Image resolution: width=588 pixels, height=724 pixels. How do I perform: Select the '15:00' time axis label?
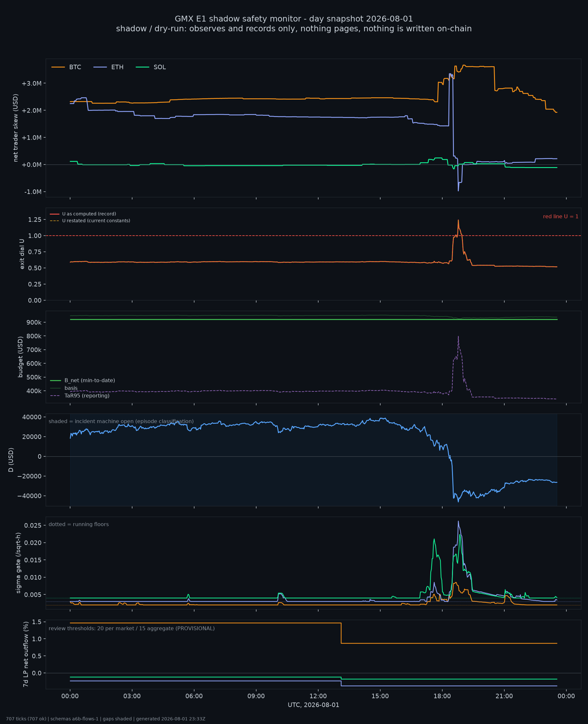pos(380,696)
